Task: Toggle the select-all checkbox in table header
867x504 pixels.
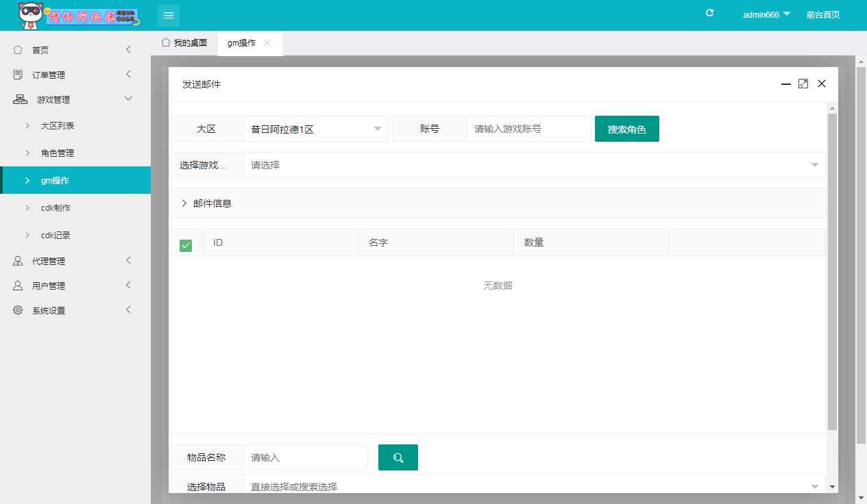Action: pyautogui.click(x=186, y=245)
